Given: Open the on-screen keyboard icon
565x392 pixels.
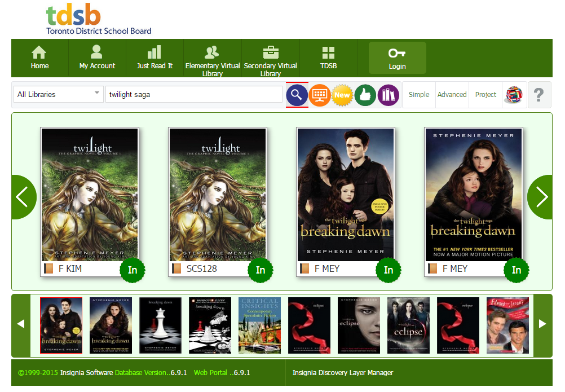Looking at the screenshot, I should click(320, 95).
